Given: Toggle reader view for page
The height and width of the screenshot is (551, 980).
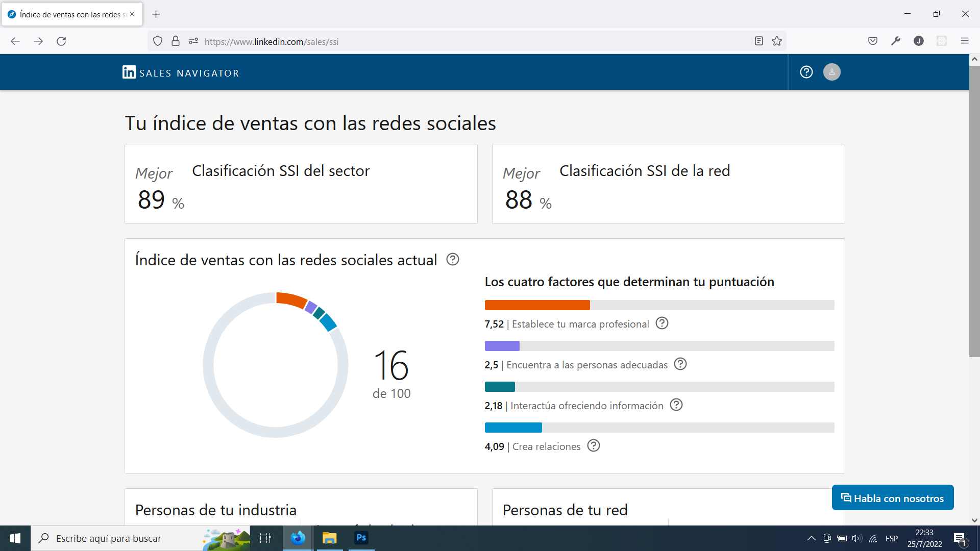Looking at the screenshot, I should 759,41.
